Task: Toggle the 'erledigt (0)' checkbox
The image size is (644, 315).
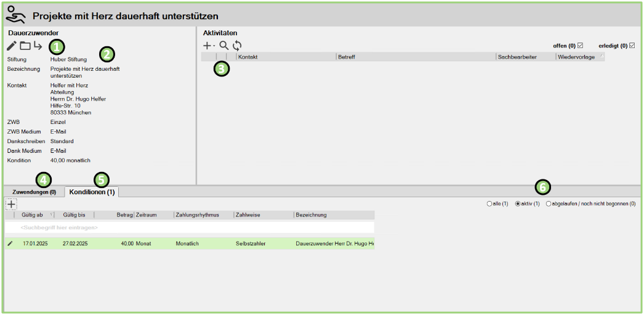Action: 631,46
